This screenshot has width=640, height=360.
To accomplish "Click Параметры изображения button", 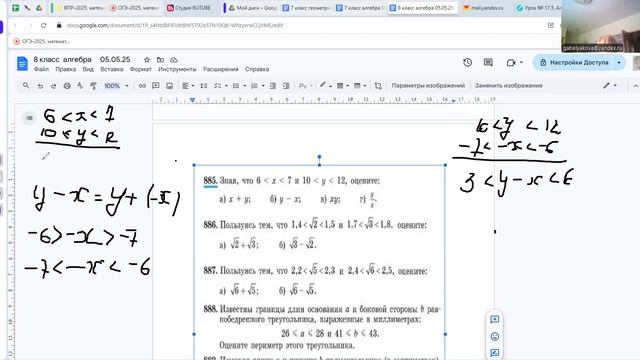I will click(428, 86).
